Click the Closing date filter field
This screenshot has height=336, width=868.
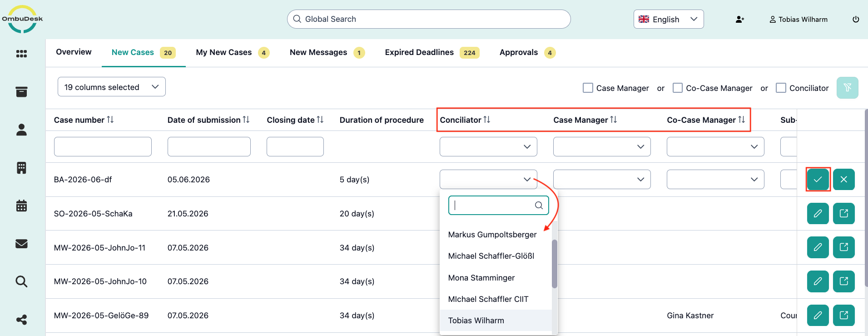295,146
